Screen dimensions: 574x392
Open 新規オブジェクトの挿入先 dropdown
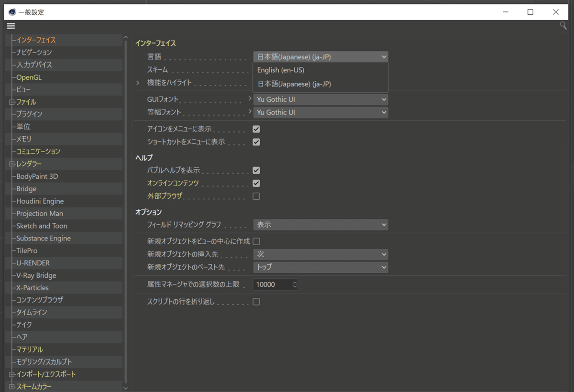click(x=320, y=254)
